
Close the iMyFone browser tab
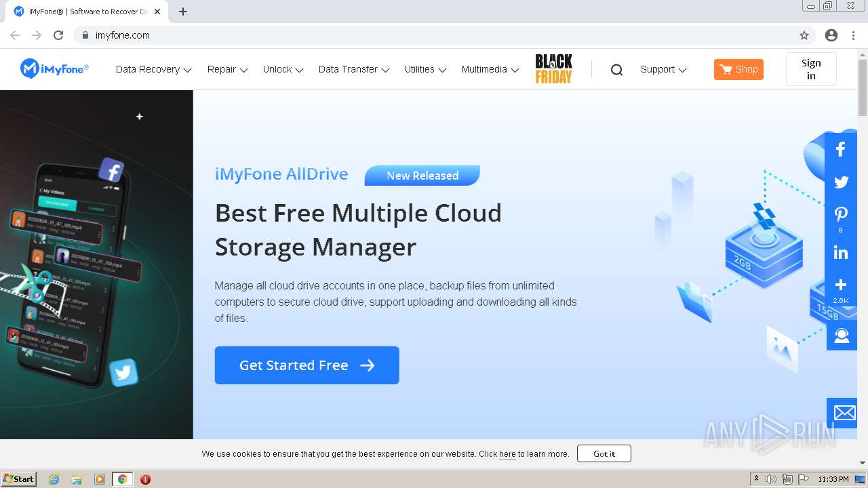157,12
